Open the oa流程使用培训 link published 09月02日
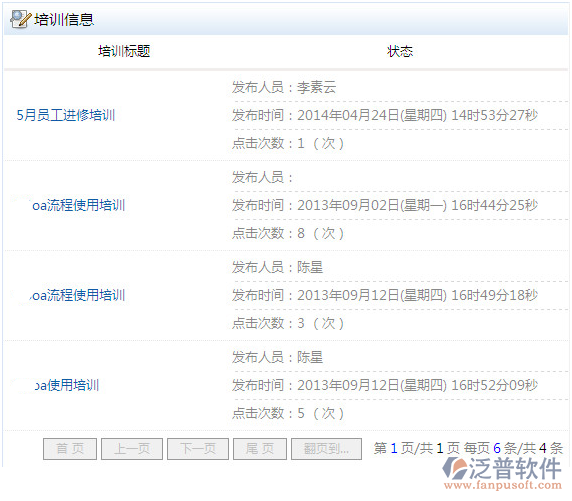The width and height of the screenshot is (572, 501). pyautogui.click(x=79, y=205)
